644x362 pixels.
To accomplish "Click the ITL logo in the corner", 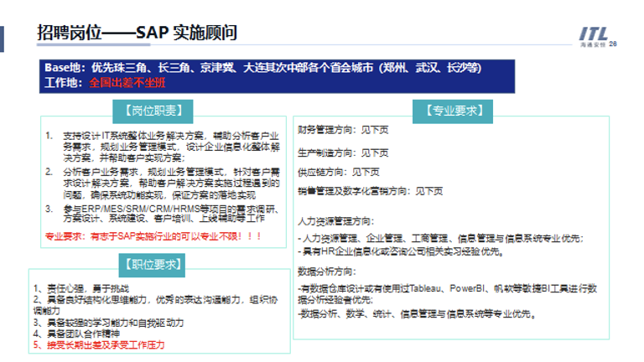I will coord(593,37).
